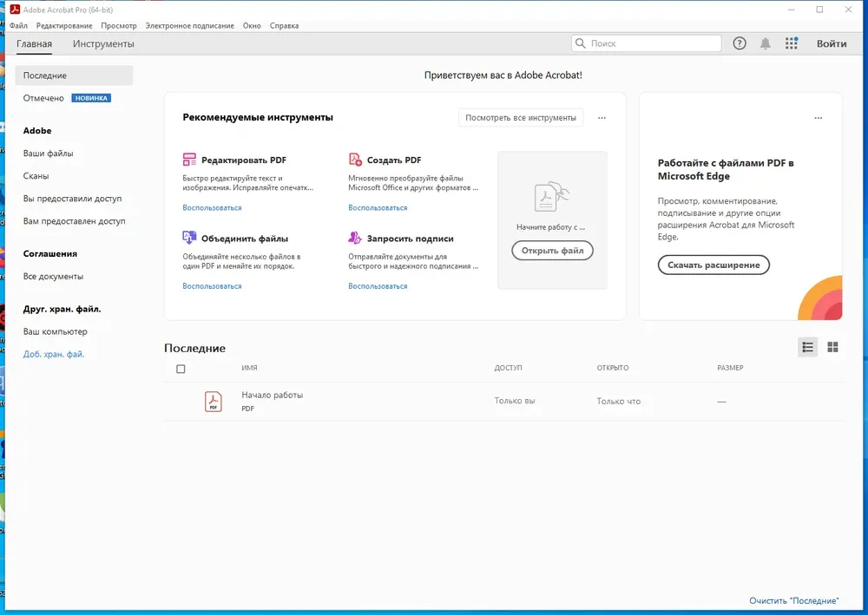The image size is (868, 615).
Task: Open the Электронное подписание menu
Action: click(x=190, y=25)
